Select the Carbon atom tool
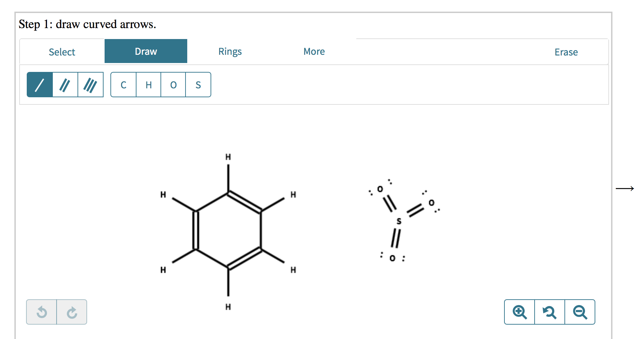Viewport: 644px width, 339px height. pyautogui.click(x=123, y=85)
